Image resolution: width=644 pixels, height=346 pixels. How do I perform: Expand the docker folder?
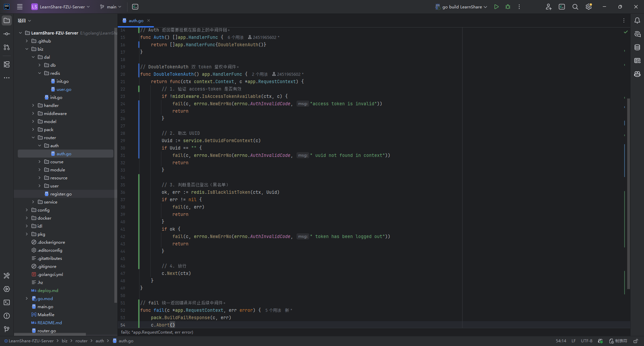tap(27, 218)
